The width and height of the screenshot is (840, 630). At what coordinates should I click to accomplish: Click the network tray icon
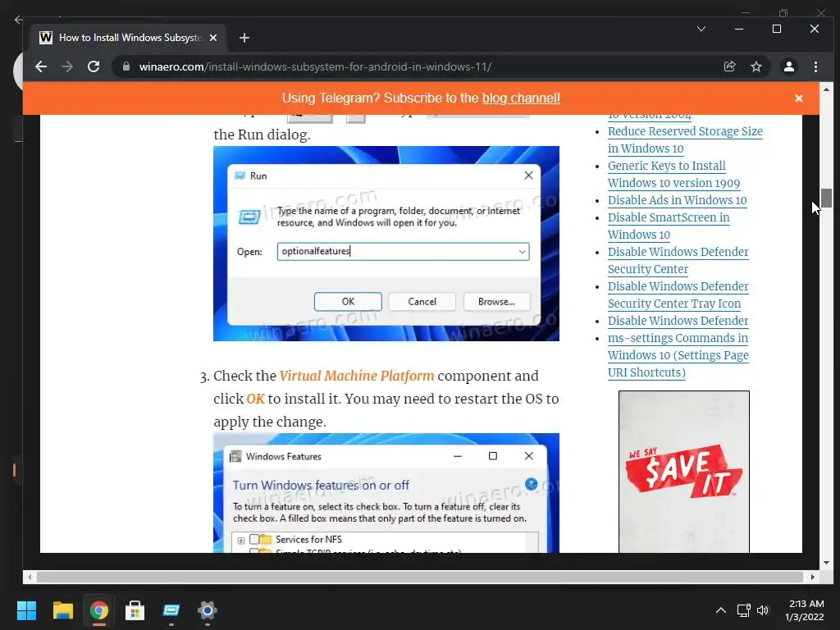pyautogui.click(x=743, y=610)
